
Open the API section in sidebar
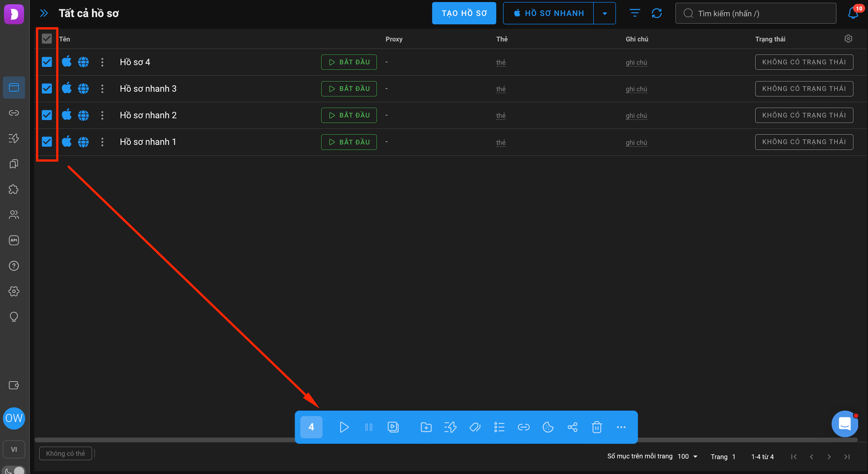pyautogui.click(x=14, y=240)
